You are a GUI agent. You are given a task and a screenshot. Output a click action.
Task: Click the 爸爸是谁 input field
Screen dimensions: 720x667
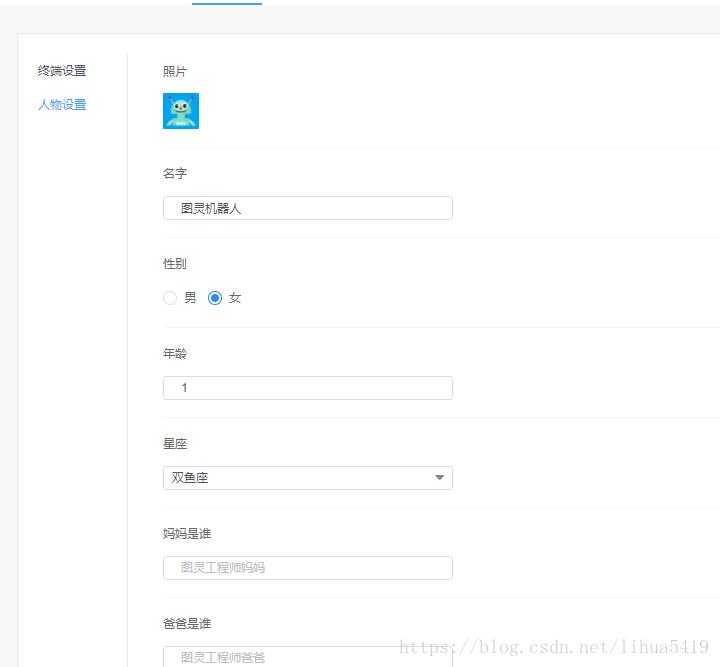click(308, 656)
